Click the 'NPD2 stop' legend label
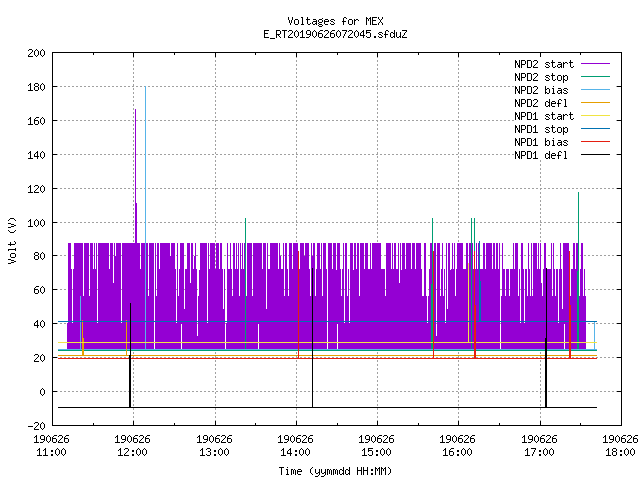 541,77
